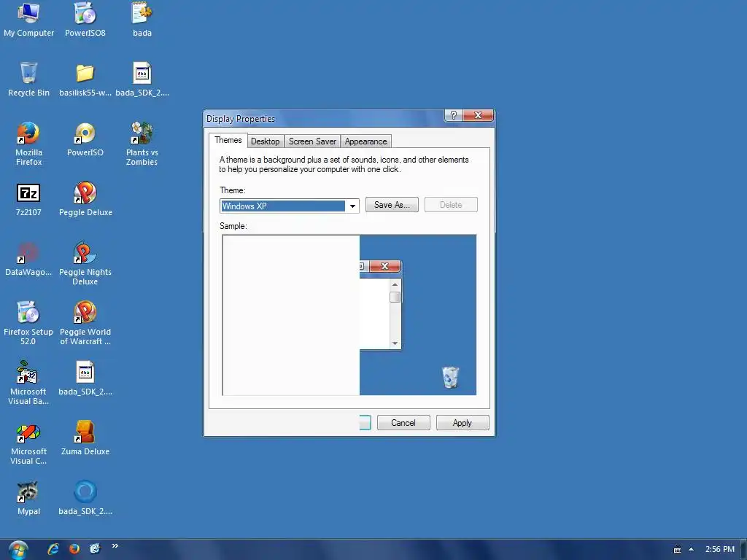Click the sample preview scrollbar thumb
Image resolution: width=747 pixels, height=560 pixels.
coord(395,297)
